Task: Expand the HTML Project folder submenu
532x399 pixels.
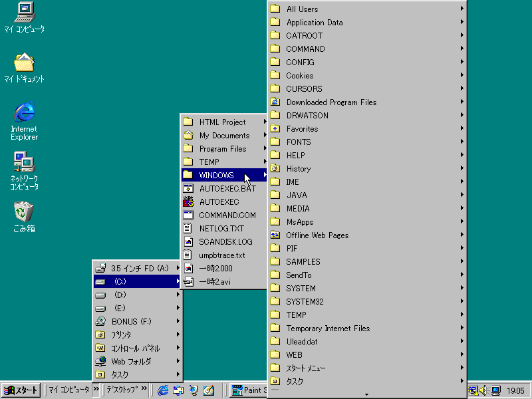Action: click(224, 122)
